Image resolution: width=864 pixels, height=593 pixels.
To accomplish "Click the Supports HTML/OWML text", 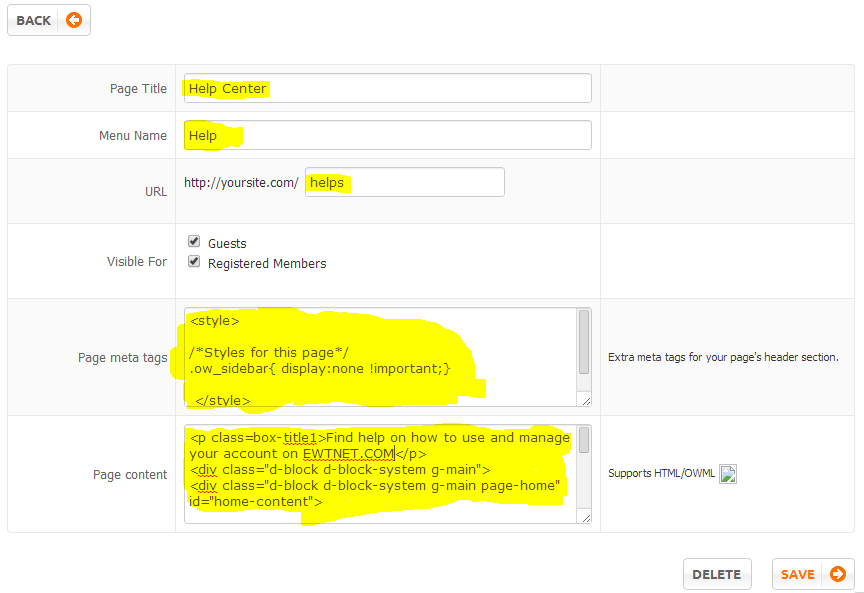I will point(661,474).
